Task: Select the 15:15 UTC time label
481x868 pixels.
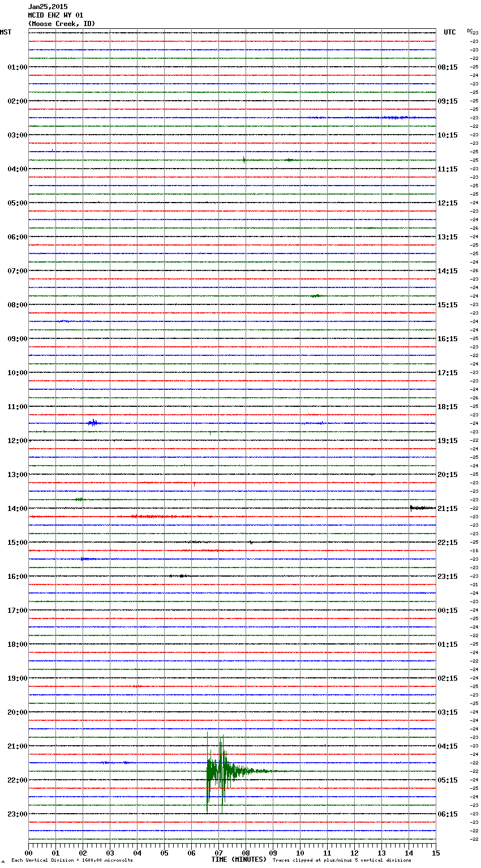Action: pyautogui.click(x=448, y=305)
